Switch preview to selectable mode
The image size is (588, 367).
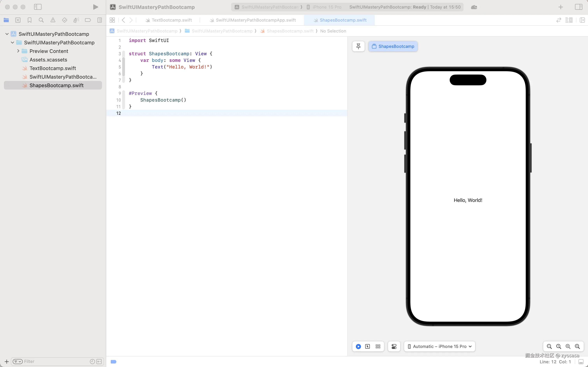[367, 346]
